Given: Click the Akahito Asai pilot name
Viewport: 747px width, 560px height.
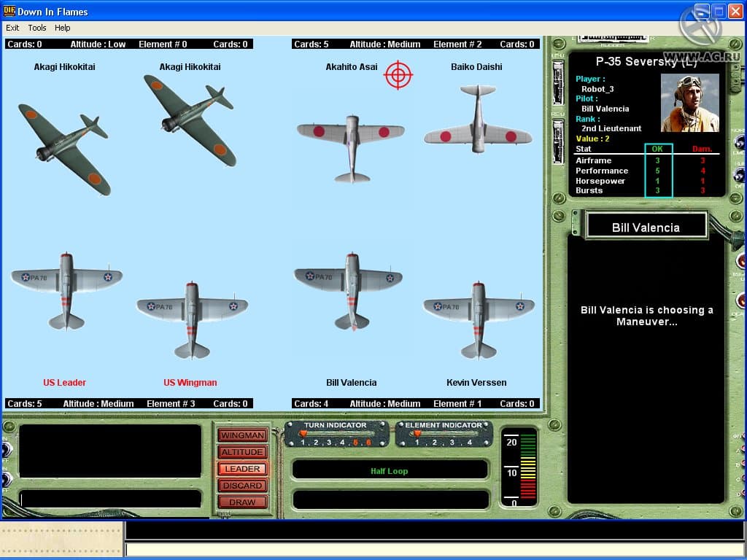Looking at the screenshot, I should [x=352, y=66].
